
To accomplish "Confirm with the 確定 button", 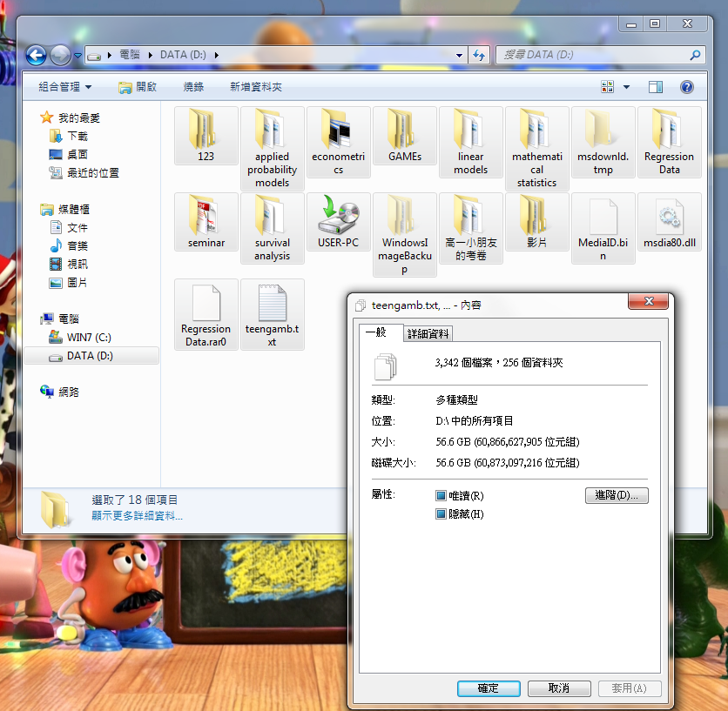I will coord(489,688).
